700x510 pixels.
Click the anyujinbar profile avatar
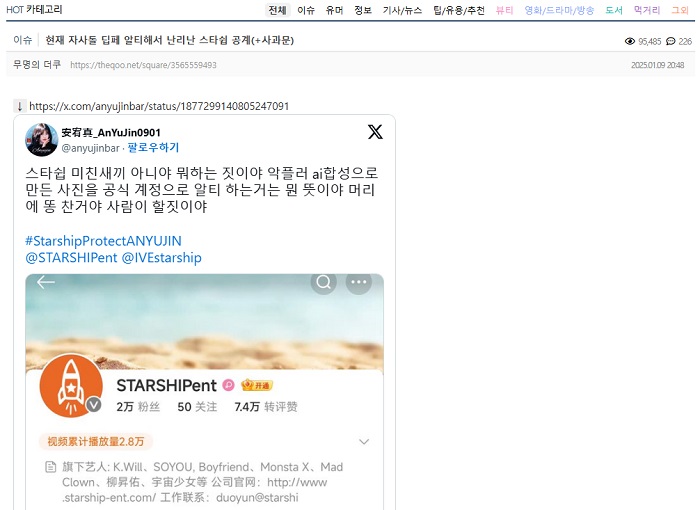click(x=41, y=140)
